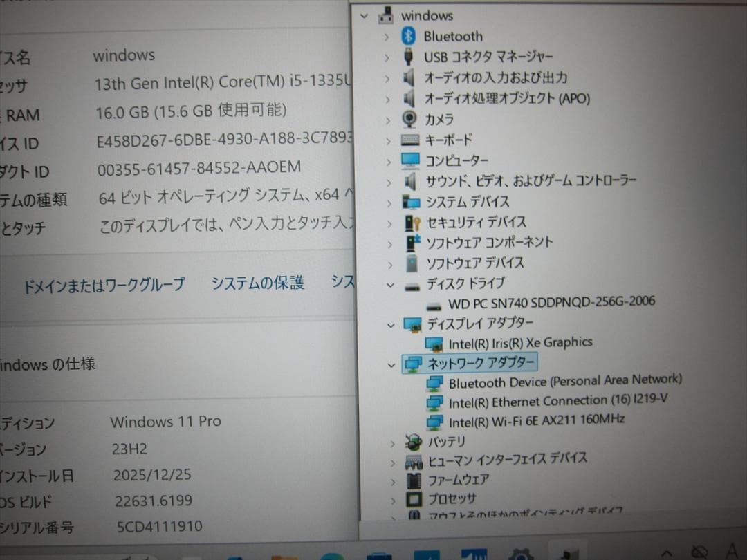
Task: Expand the システム デバイス category arrow
Action: [x=389, y=203]
